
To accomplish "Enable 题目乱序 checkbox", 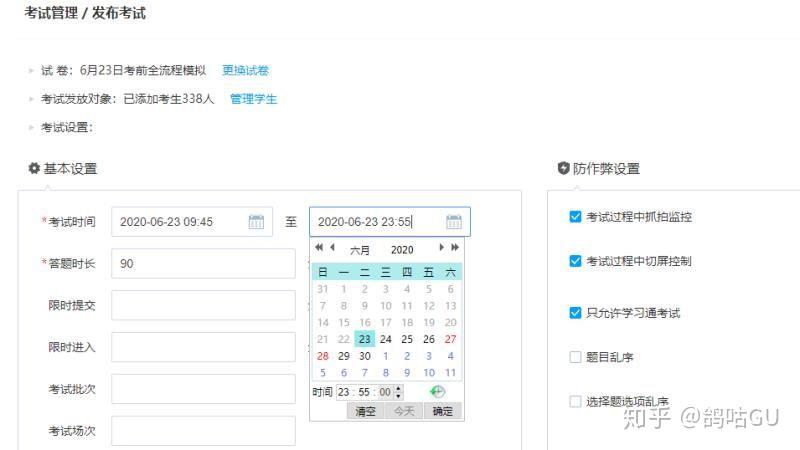I will click(x=575, y=357).
